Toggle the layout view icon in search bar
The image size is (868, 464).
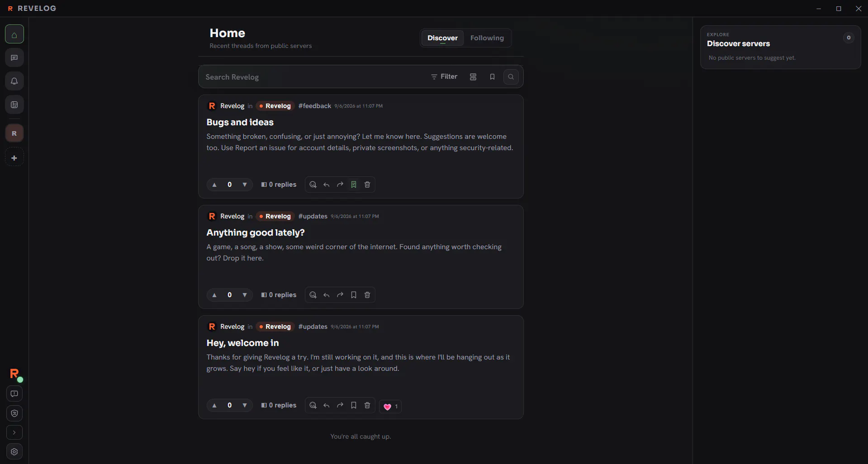coord(473,77)
